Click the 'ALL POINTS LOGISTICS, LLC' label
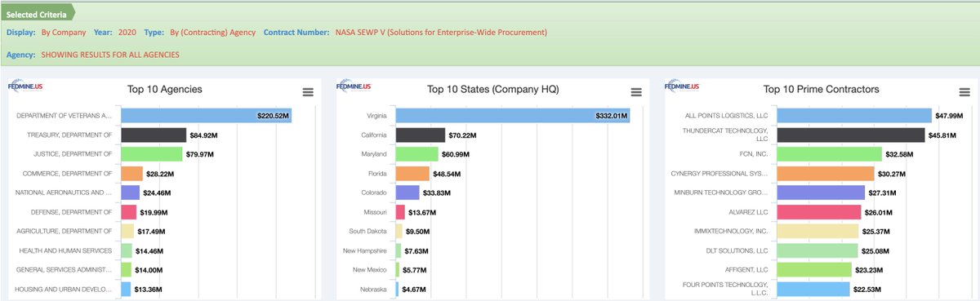 [x=726, y=116]
